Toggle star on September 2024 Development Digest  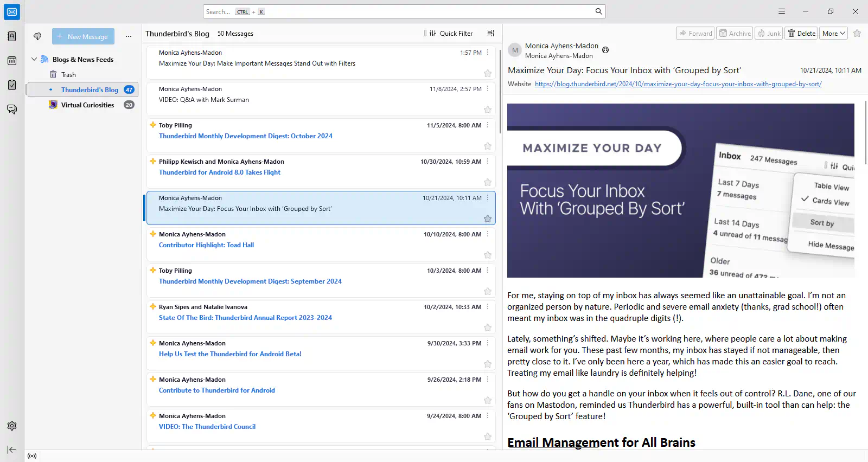(x=488, y=291)
